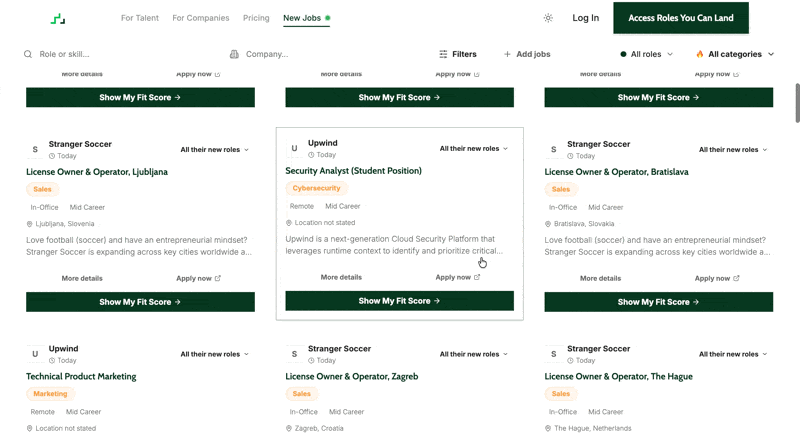Click Apply now for Bratislava job
The width and height of the screenshot is (800, 433).
(x=717, y=278)
